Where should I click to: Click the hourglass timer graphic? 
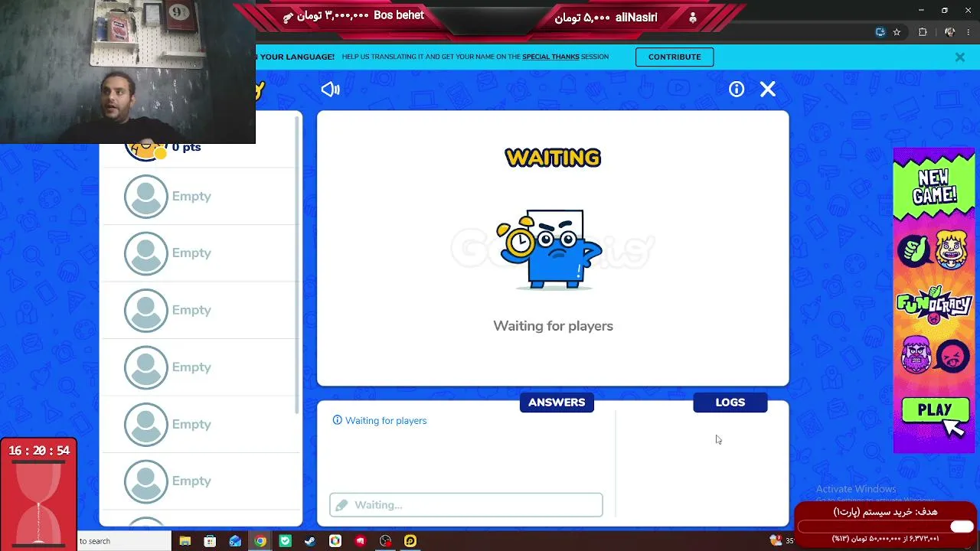click(x=38, y=503)
